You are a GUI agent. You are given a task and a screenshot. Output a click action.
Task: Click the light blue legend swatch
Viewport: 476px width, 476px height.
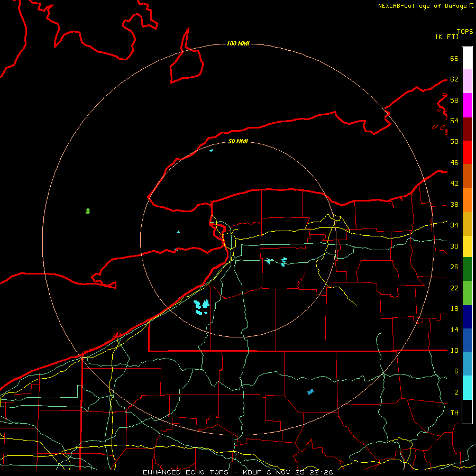[467, 364]
